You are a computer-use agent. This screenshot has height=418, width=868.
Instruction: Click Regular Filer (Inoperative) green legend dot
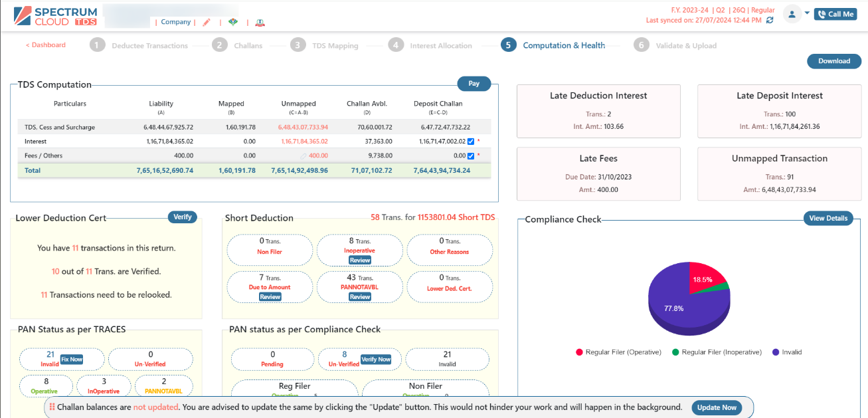point(675,352)
